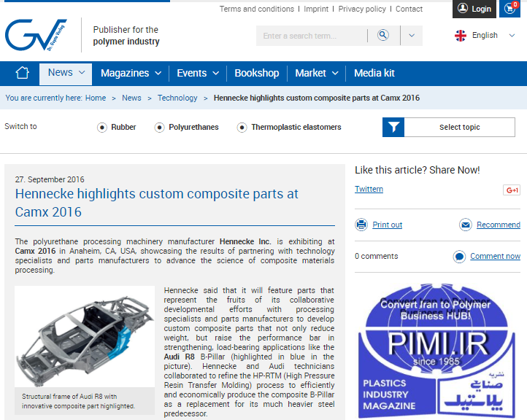Click the Structural frame of Audi R8 caption

coord(78,401)
